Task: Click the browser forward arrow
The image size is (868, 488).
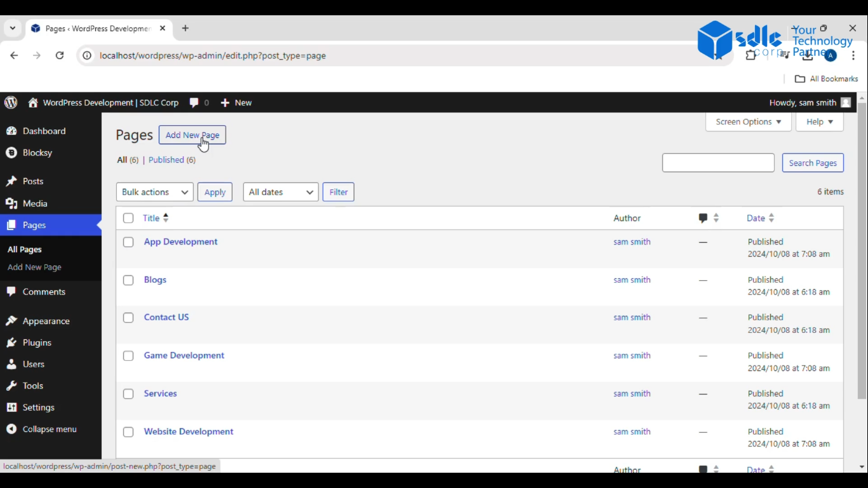Action: 37,55
